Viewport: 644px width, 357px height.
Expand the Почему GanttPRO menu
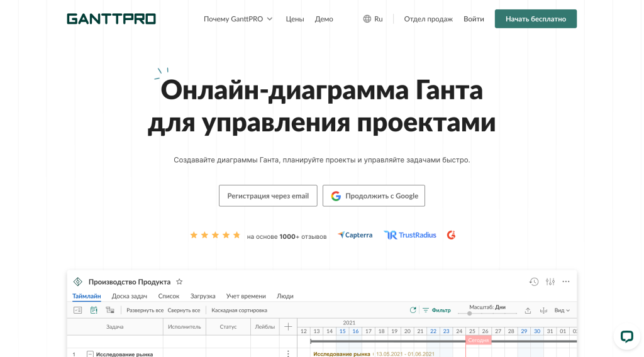point(238,19)
